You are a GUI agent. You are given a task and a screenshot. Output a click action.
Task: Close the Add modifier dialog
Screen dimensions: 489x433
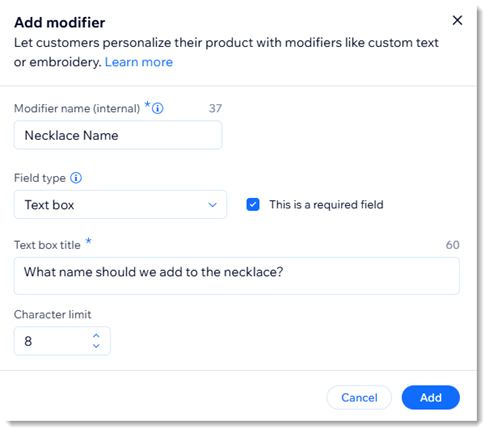457,20
